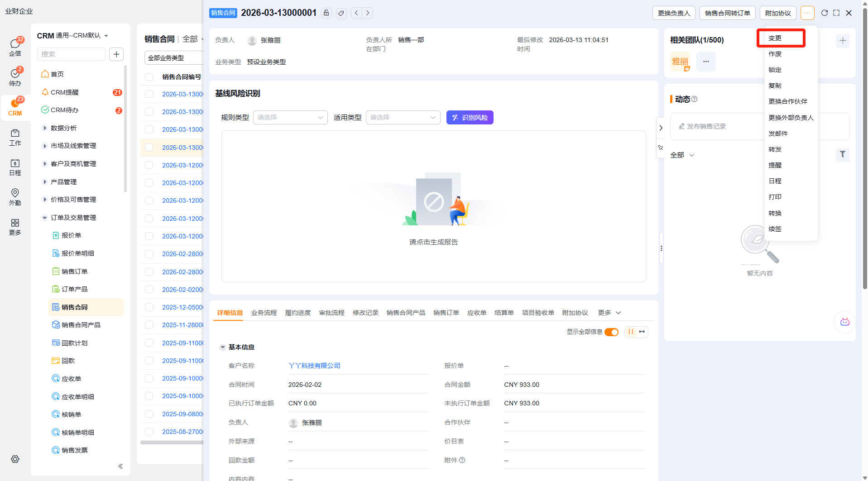Open the 全部业务类型 dropdown
The height and width of the screenshot is (481, 868).
point(174,58)
